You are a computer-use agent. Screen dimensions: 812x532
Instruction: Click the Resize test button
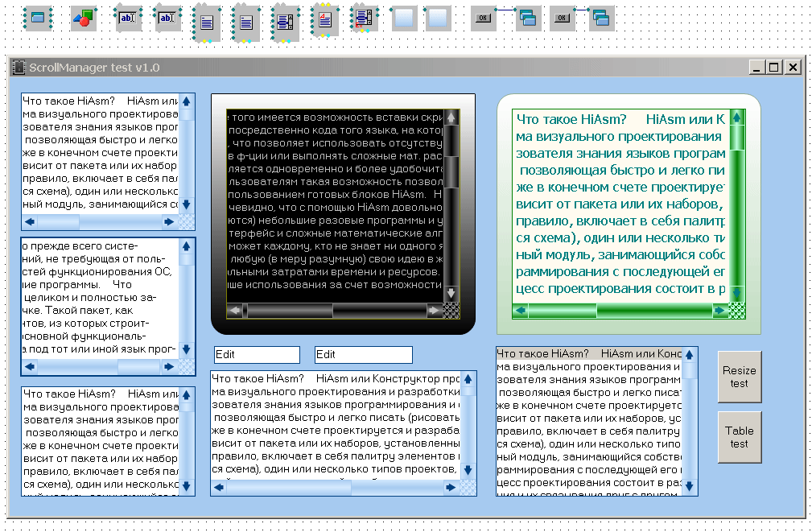pyautogui.click(x=740, y=377)
